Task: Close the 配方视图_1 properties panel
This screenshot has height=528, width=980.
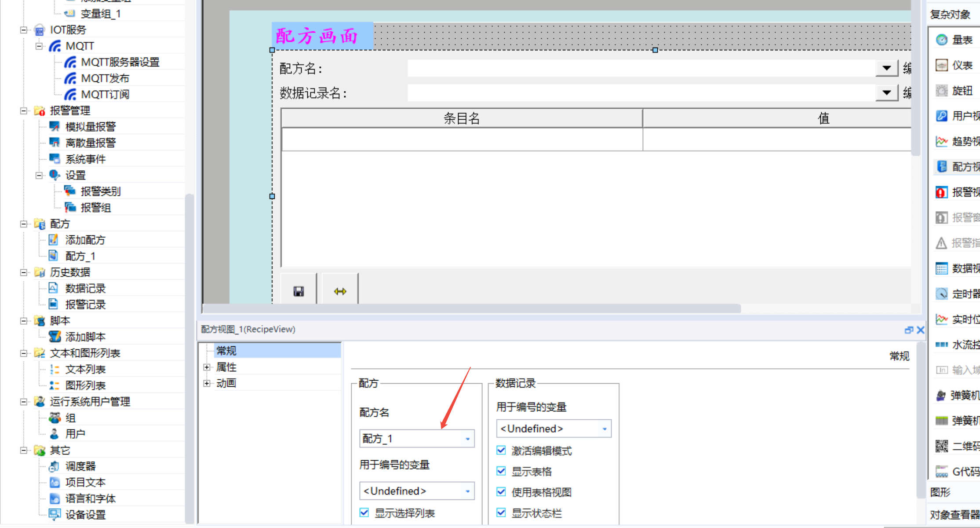Action: (920, 330)
